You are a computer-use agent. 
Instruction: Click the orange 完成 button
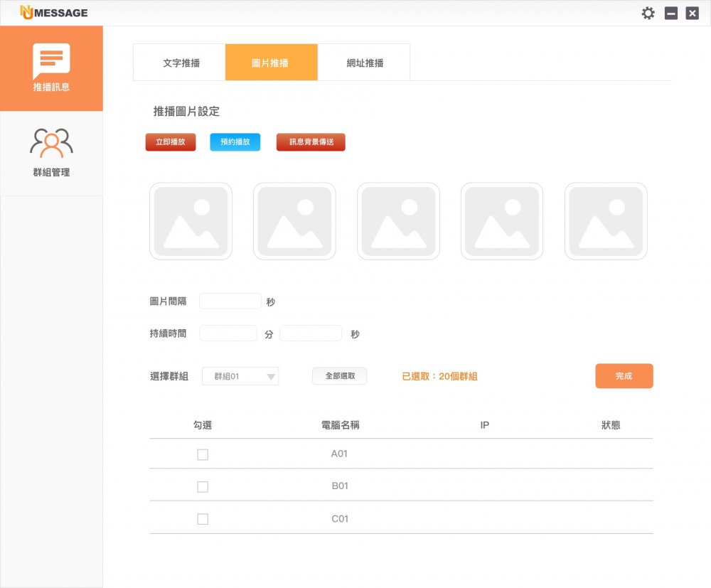(624, 376)
